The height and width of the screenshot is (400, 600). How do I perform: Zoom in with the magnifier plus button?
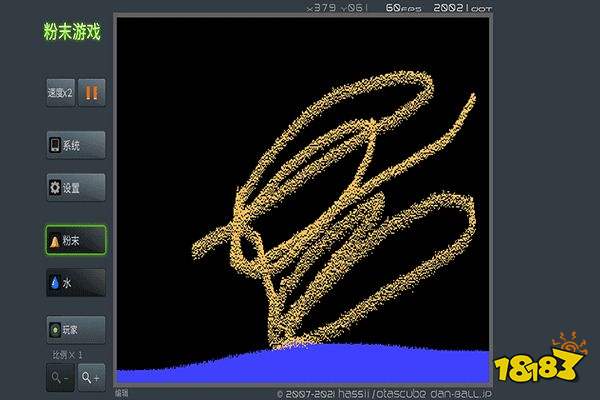coord(91,377)
